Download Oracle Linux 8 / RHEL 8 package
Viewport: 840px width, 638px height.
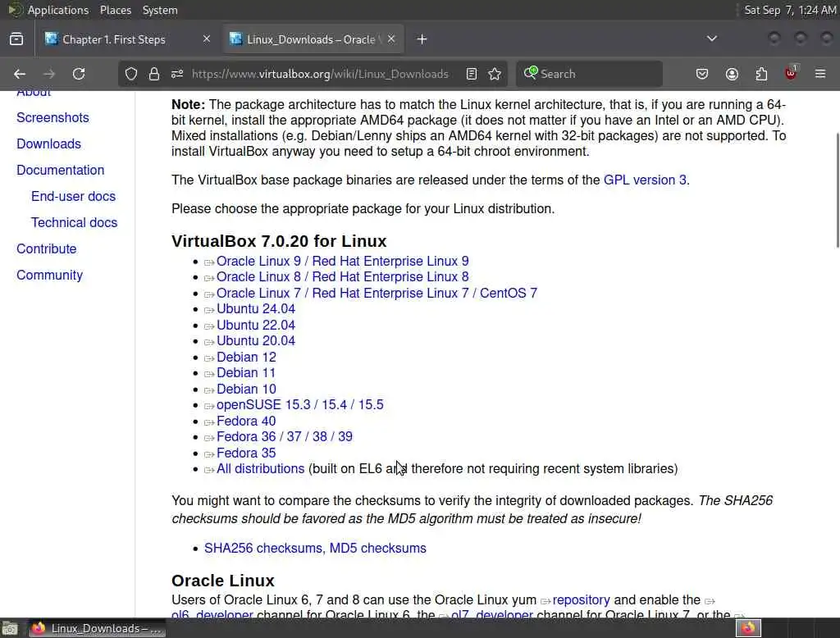[342, 277]
